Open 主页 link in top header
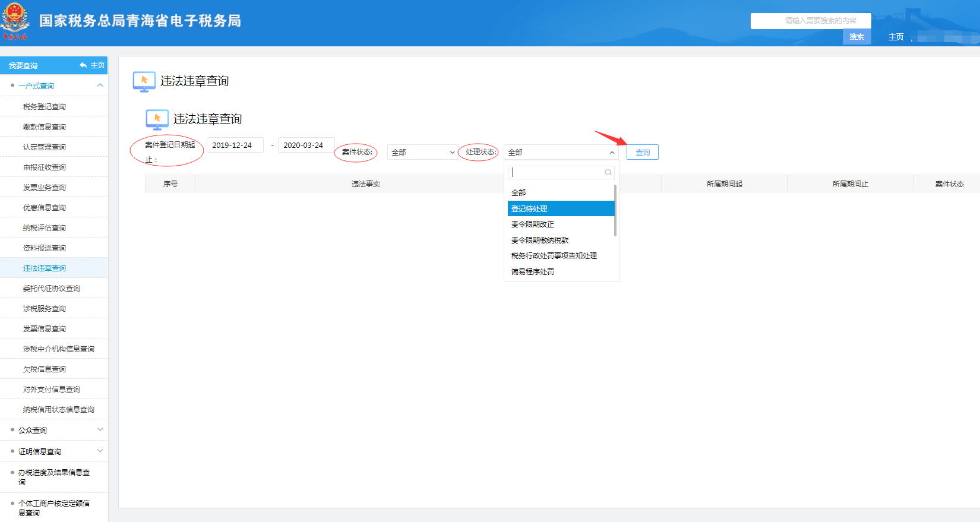Image resolution: width=980 pixels, height=522 pixels. [x=896, y=37]
